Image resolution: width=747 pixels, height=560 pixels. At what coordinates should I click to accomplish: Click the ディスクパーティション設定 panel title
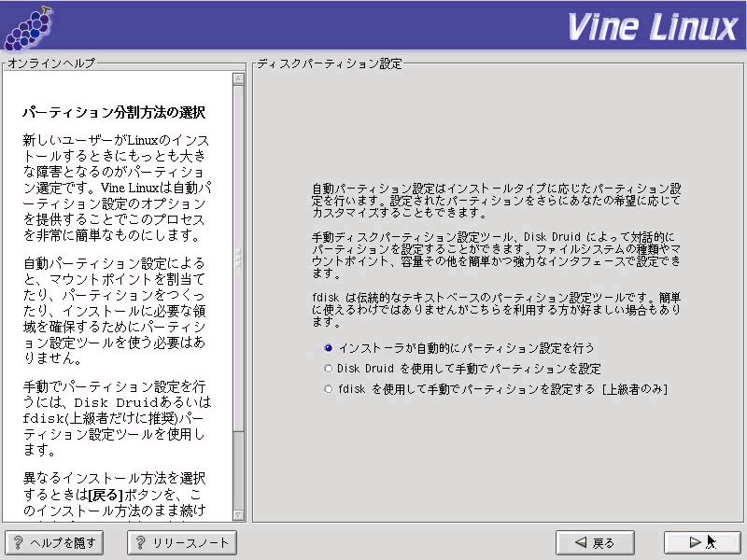coord(330,63)
